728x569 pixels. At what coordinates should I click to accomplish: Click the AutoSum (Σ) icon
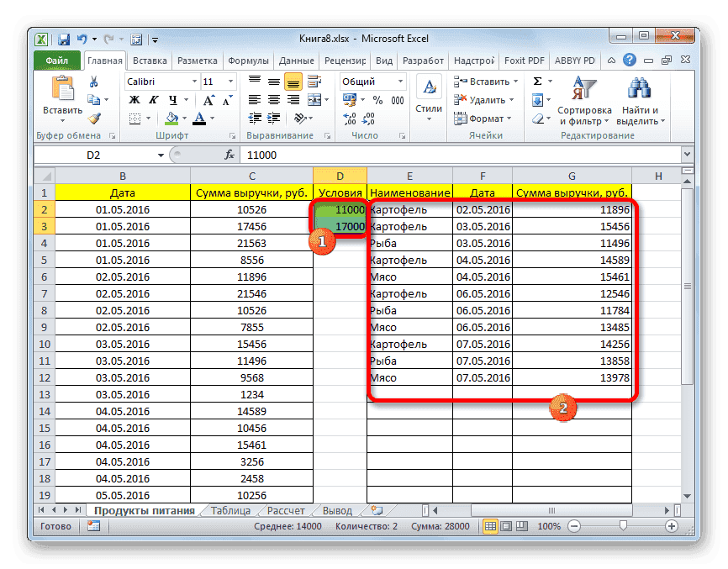tap(537, 80)
